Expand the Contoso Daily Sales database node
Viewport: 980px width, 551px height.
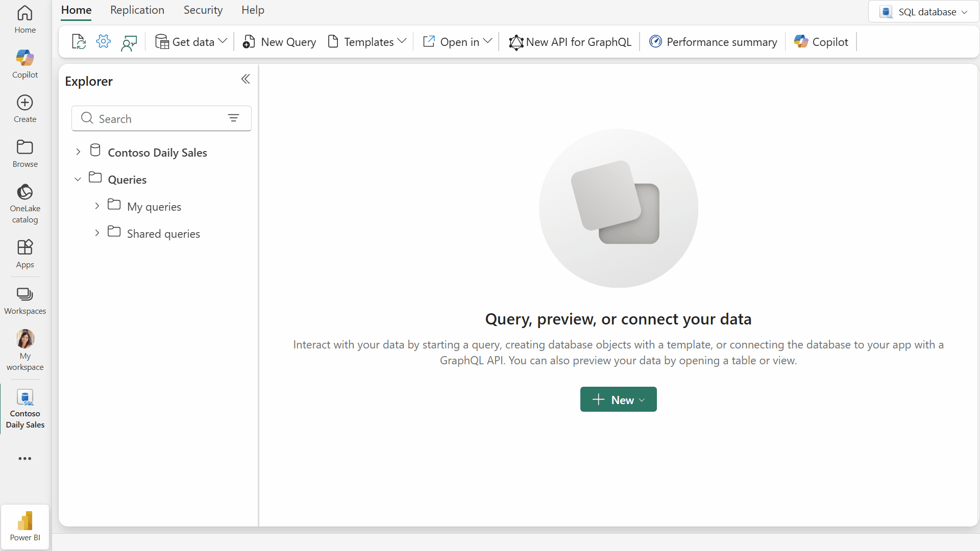(x=78, y=152)
